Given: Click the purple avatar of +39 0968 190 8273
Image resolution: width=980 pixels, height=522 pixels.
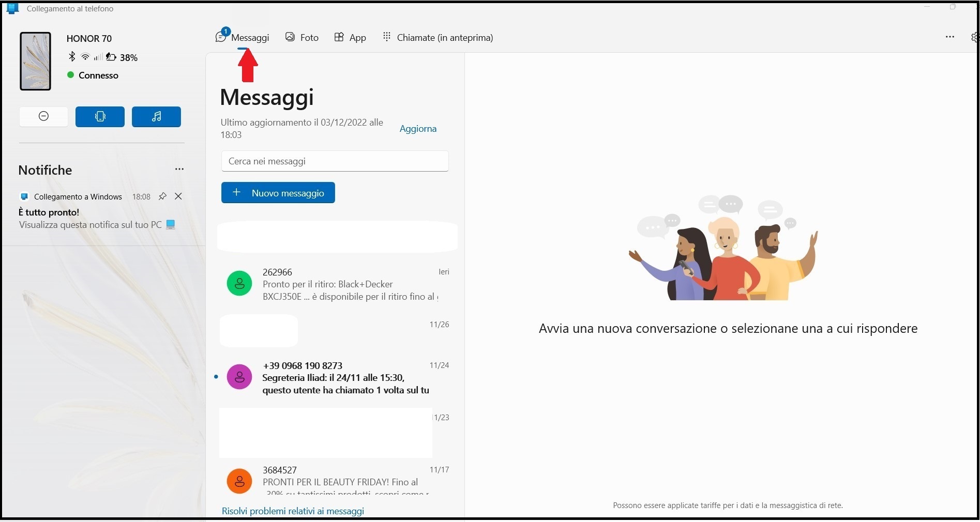Looking at the screenshot, I should (239, 377).
